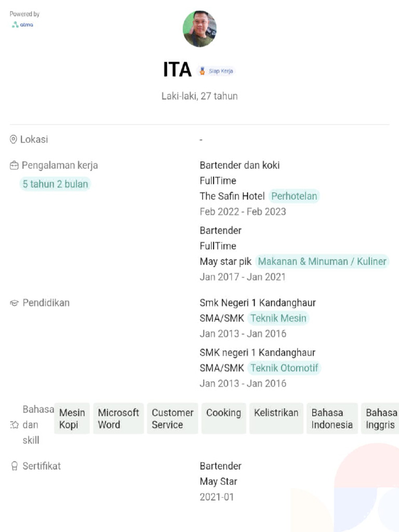Screen dimensions: 399x532
Task: Click the Atma logo at top left
Action: click(x=22, y=24)
